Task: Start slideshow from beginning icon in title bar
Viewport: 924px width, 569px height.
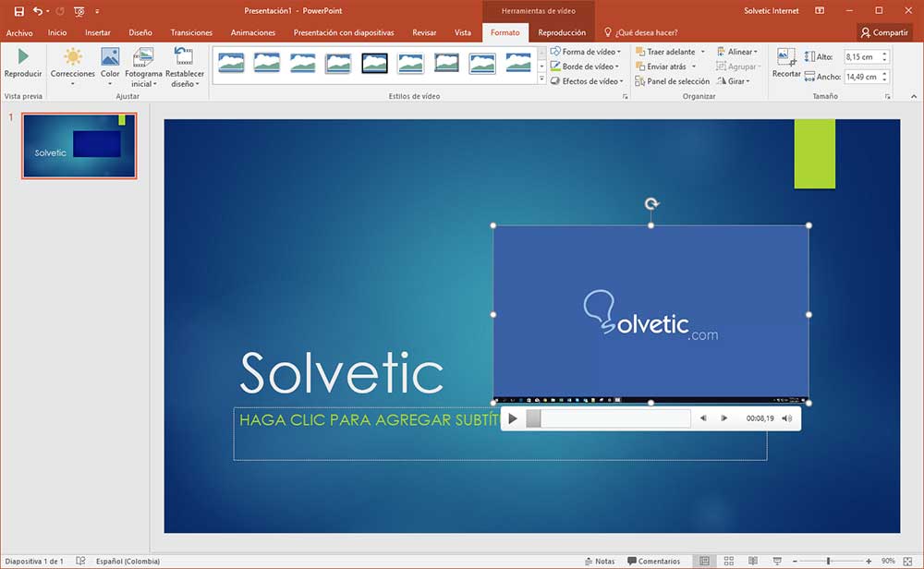Action: [x=79, y=11]
